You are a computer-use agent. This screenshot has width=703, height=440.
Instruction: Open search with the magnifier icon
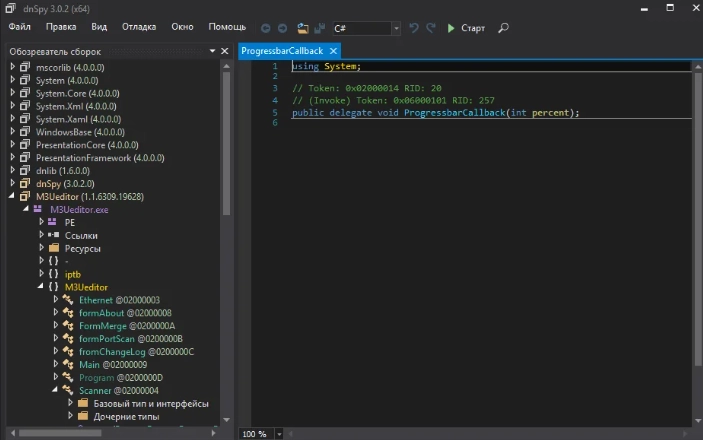(x=503, y=28)
